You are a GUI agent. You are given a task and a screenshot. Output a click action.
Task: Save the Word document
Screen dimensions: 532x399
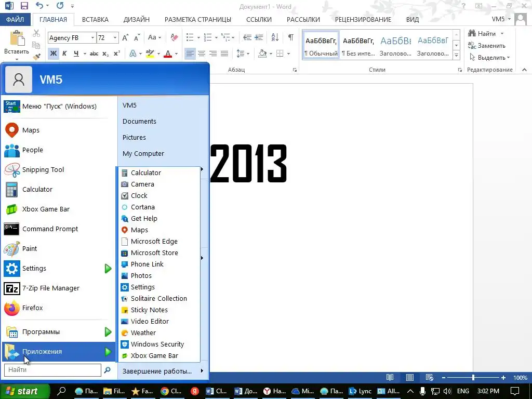(x=24, y=6)
